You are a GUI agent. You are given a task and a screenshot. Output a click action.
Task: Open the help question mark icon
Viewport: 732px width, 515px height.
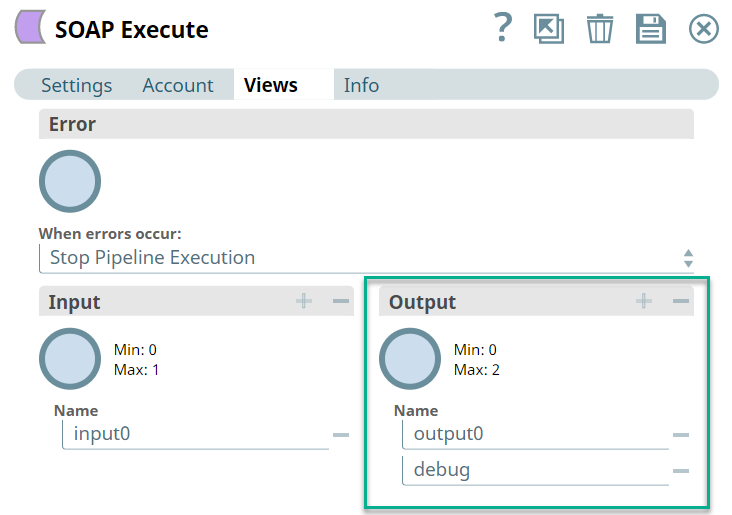click(503, 28)
